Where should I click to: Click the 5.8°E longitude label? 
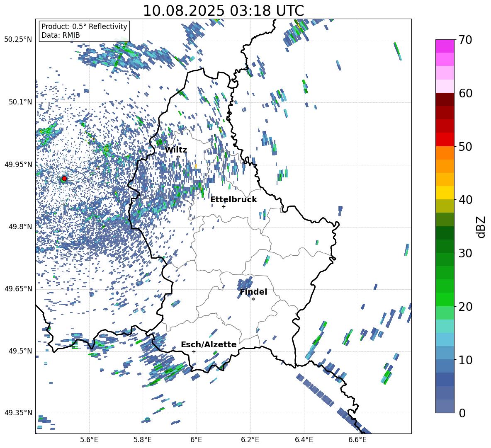tap(143, 440)
